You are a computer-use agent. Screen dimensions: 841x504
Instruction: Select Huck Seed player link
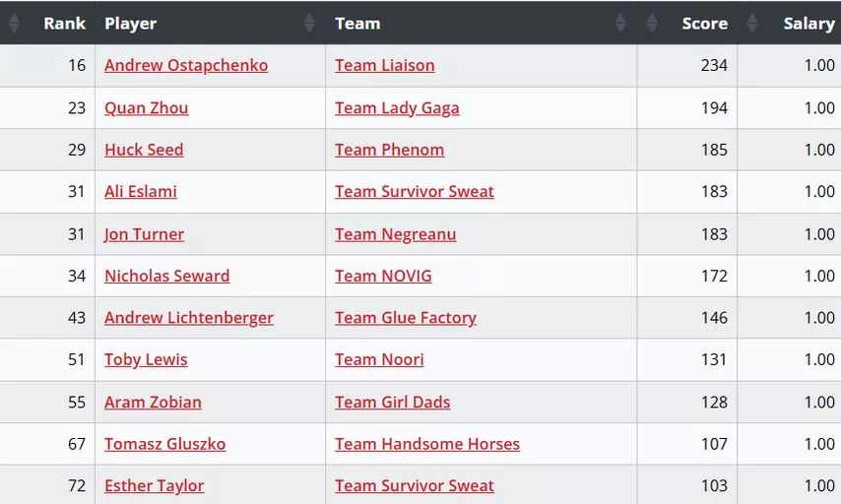tap(144, 150)
